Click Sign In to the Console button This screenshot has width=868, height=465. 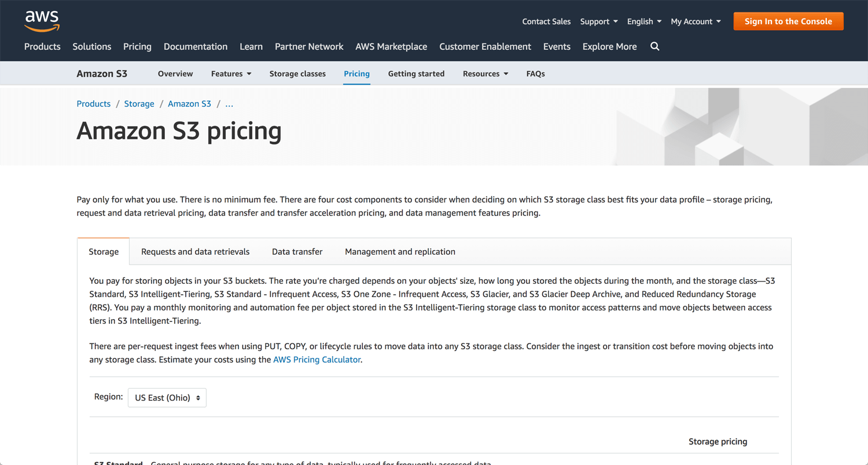point(788,21)
